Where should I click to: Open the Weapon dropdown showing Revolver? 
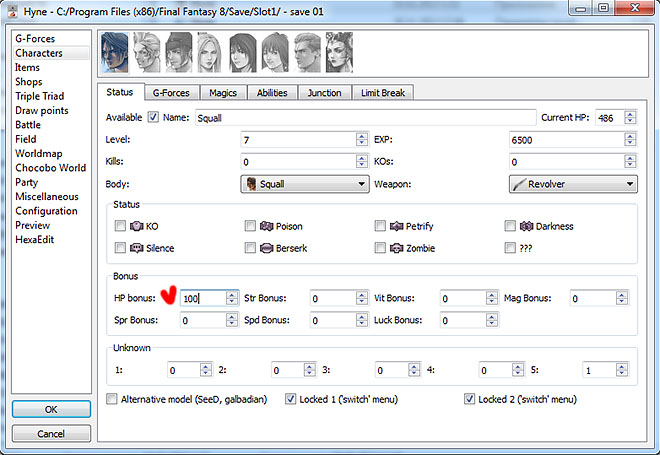(x=572, y=184)
